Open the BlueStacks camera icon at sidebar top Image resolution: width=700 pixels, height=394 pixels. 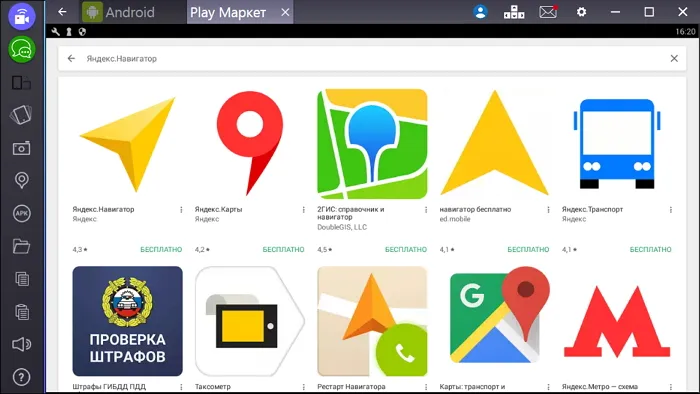(21, 17)
